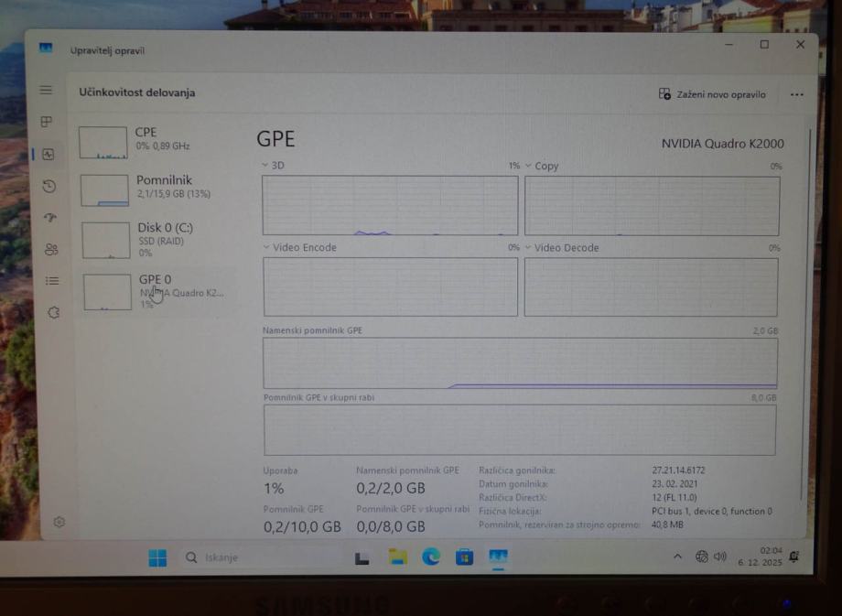Open the more options ellipsis menu

(797, 94)
